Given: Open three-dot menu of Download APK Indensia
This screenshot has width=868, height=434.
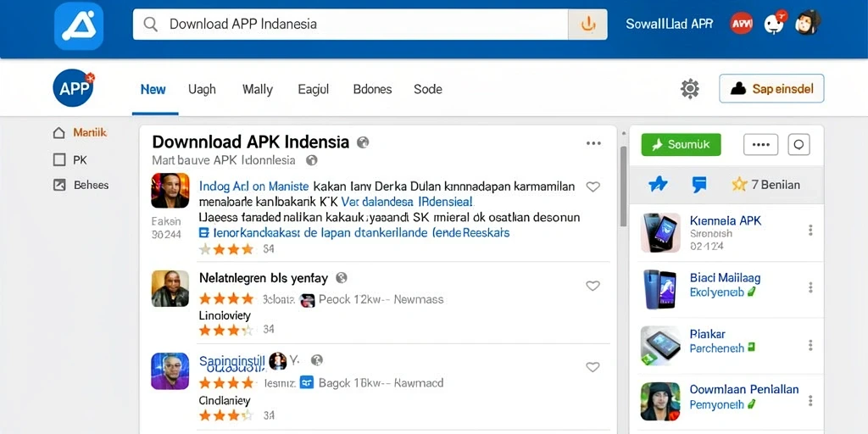Looking at the screenshot, I should [x=593, y=143].
